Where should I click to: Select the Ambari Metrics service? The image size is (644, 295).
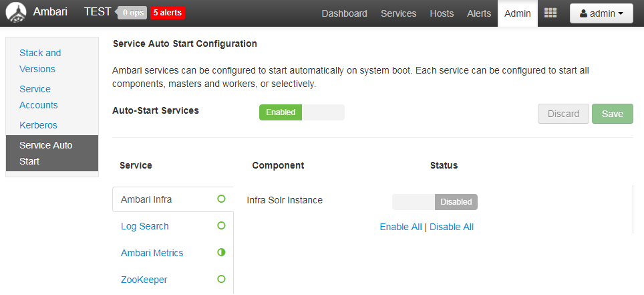(x=152, y=253)
